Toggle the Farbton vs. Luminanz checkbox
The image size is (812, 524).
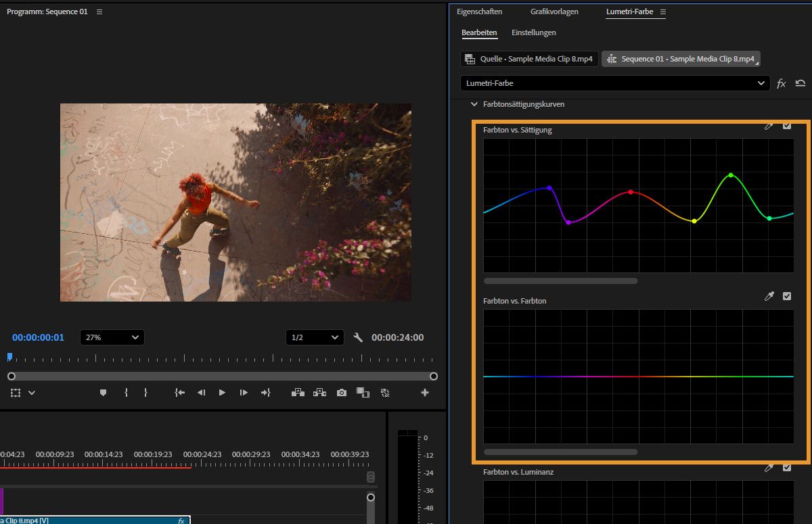[787, 467]
